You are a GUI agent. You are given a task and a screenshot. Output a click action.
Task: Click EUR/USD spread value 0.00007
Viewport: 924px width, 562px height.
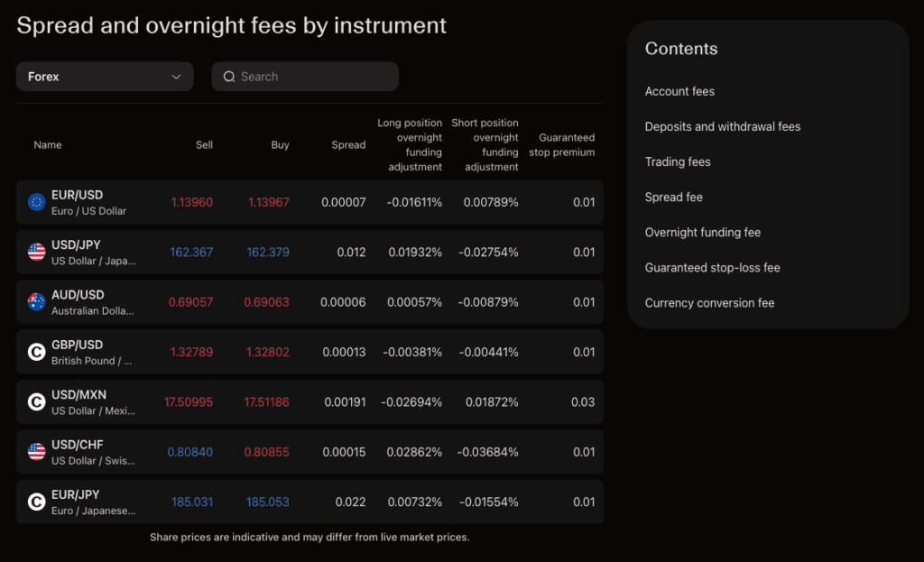tap(344, 203)
